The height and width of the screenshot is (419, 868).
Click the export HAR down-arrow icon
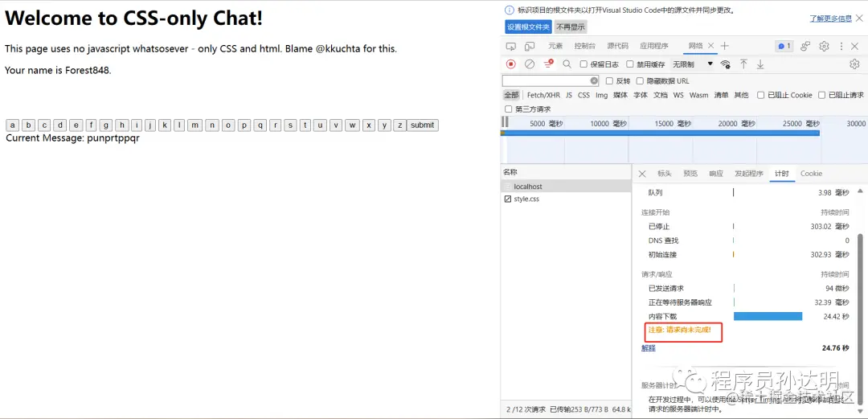click(x=760, y=64)
